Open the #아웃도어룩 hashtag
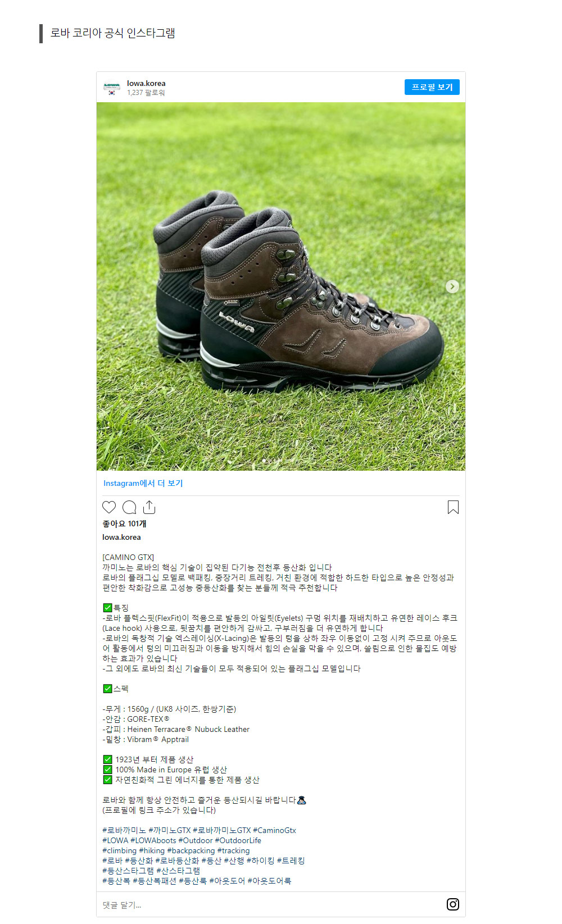Screen dimensions: 562x924 (x=269, y=881)
